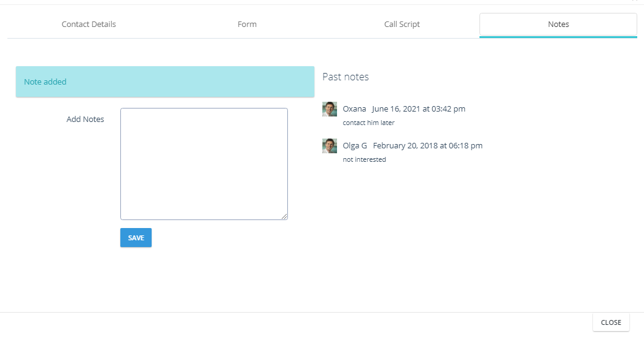Click the avatar next to Olga G's note
The image size is (644, 339).
(x=330, y=146)
